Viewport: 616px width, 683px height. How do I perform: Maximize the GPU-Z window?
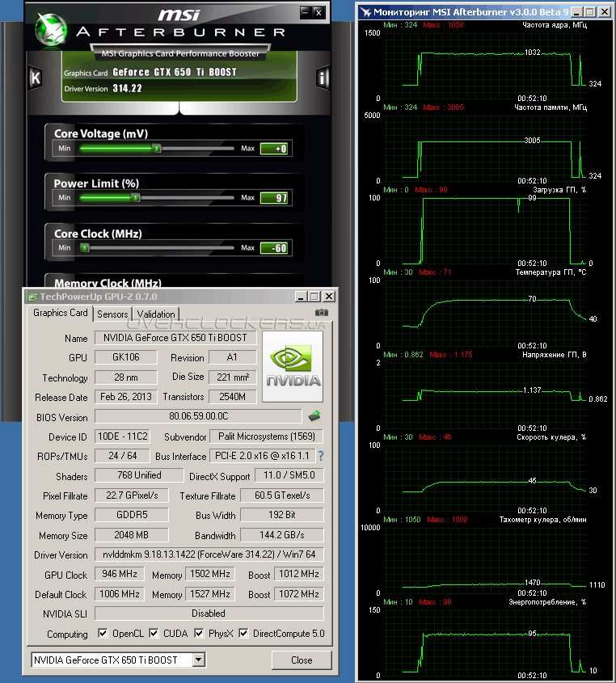(x=314, y=297)
